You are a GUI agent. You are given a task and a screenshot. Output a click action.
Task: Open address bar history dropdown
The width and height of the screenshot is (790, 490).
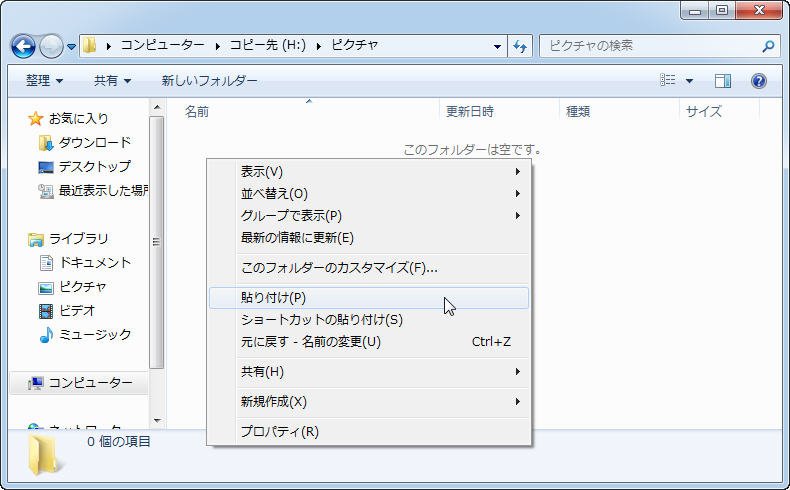(x=497, y=47)
